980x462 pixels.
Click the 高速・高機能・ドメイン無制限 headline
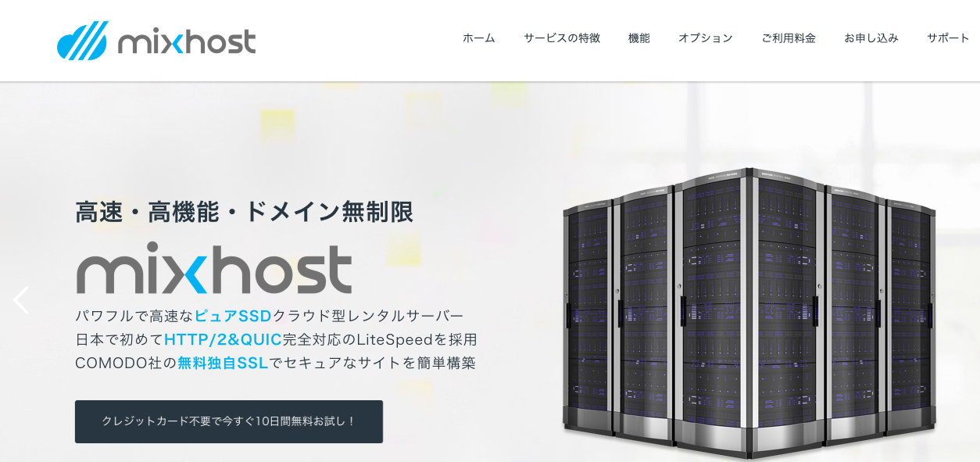245,212
